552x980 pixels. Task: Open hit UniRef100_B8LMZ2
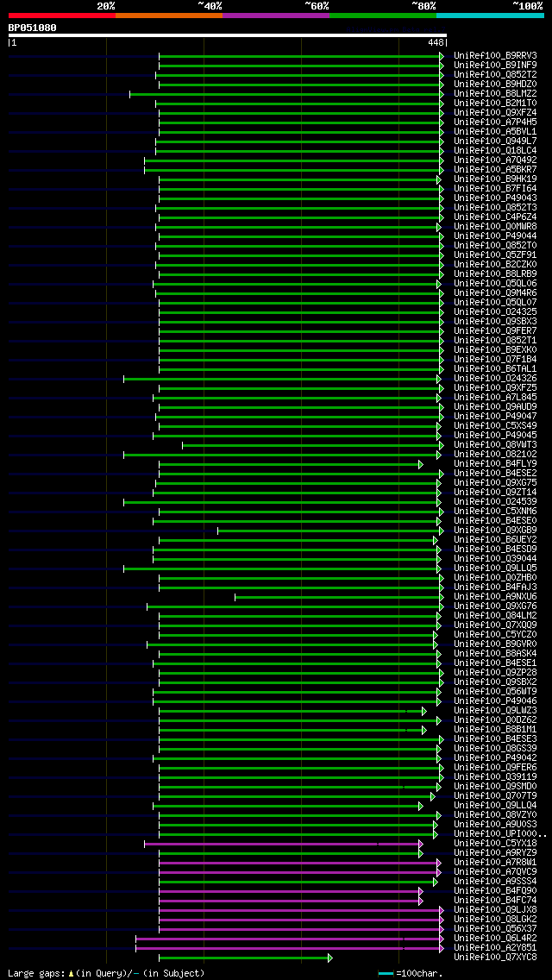tap(495, 94)
